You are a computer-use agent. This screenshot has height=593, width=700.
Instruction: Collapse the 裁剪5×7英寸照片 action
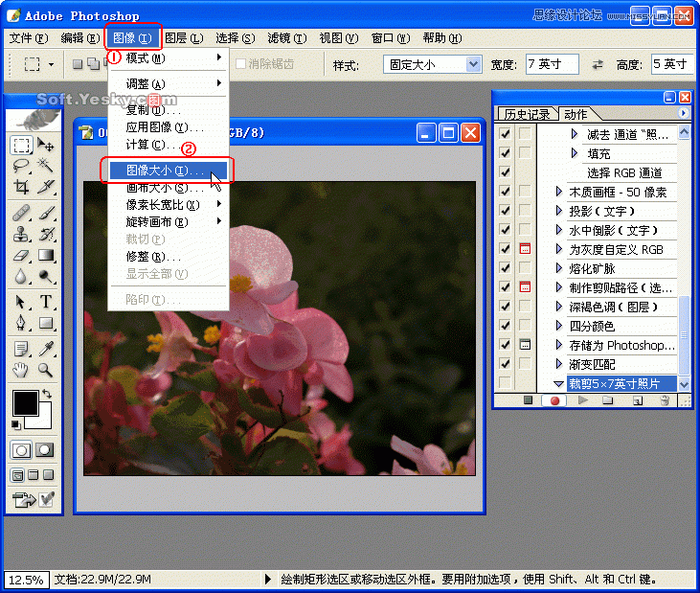[558, 383]
